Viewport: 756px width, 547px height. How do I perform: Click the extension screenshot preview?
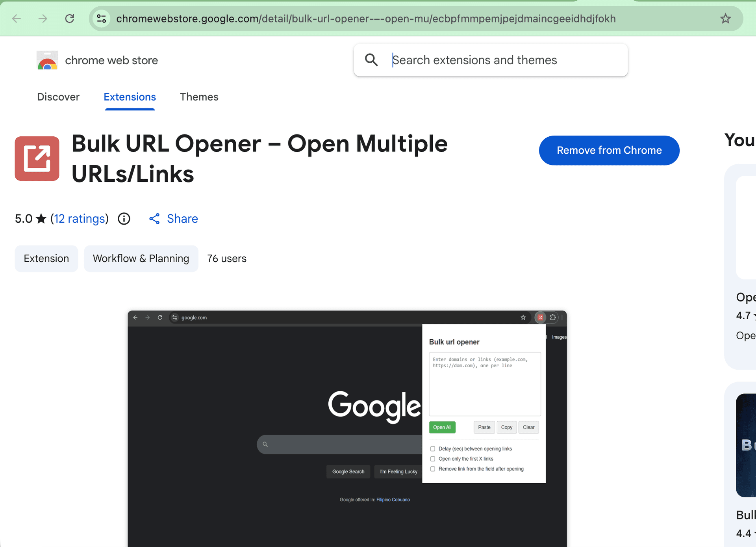pyautogui.click(x=346, y=426)
